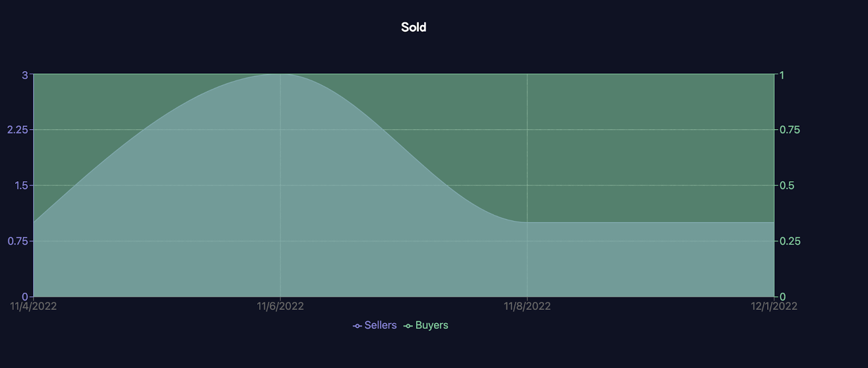
Task: Click the 0.5 tick on right axis
Action: [787, 186]
